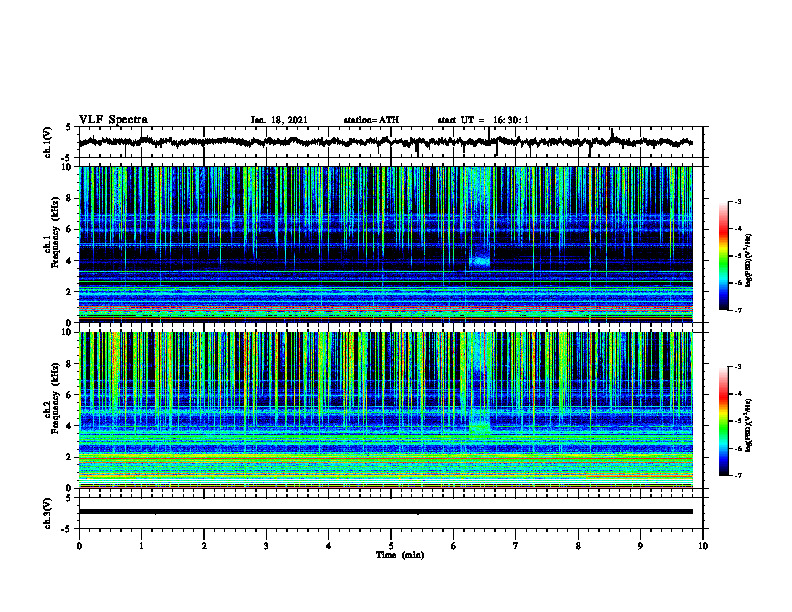Select the "ch.3(V)" axis label
The width and height of the screenshot is (792, 612).
pos(48,514)
